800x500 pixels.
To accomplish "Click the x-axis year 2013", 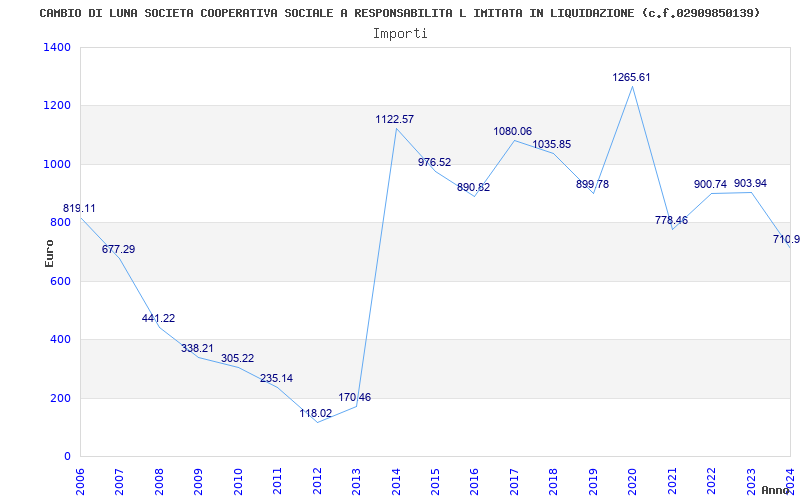I will [x=356, y=482].
